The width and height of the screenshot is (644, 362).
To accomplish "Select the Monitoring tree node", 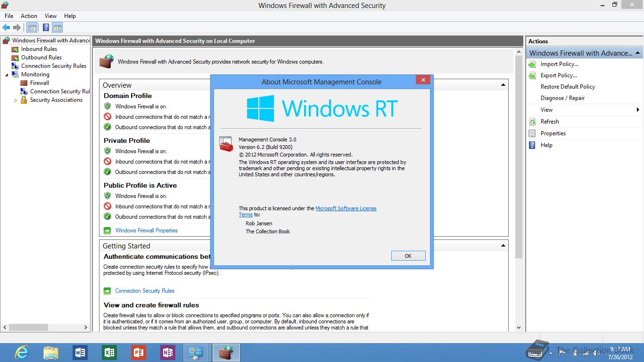I will 35,74.
